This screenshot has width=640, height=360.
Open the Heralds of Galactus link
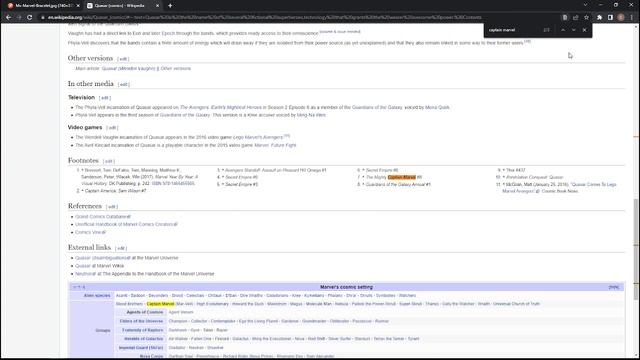143,339
